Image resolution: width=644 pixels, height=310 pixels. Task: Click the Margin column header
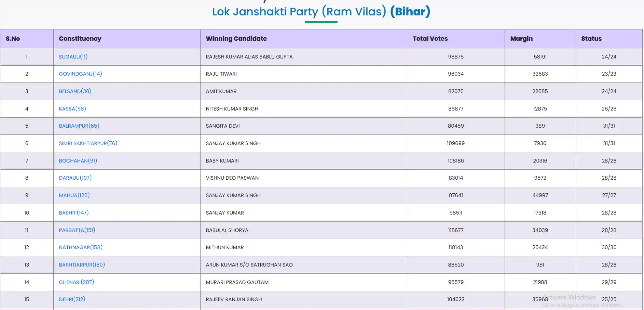(521, 39)
